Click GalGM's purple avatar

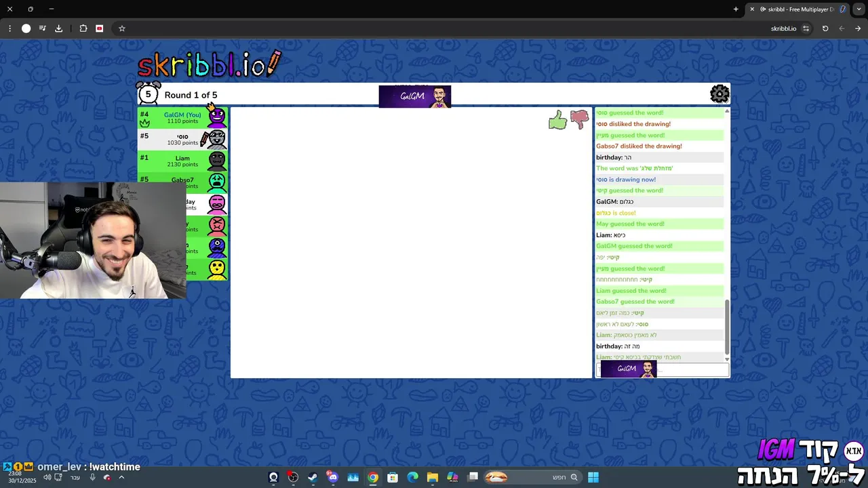tap(216, 117)
